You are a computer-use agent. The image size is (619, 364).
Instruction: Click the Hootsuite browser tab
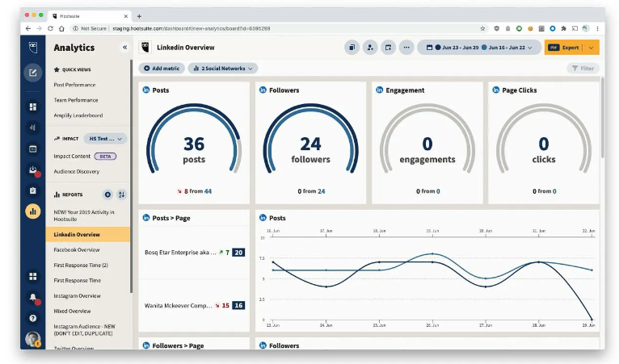tap(90, 16)
